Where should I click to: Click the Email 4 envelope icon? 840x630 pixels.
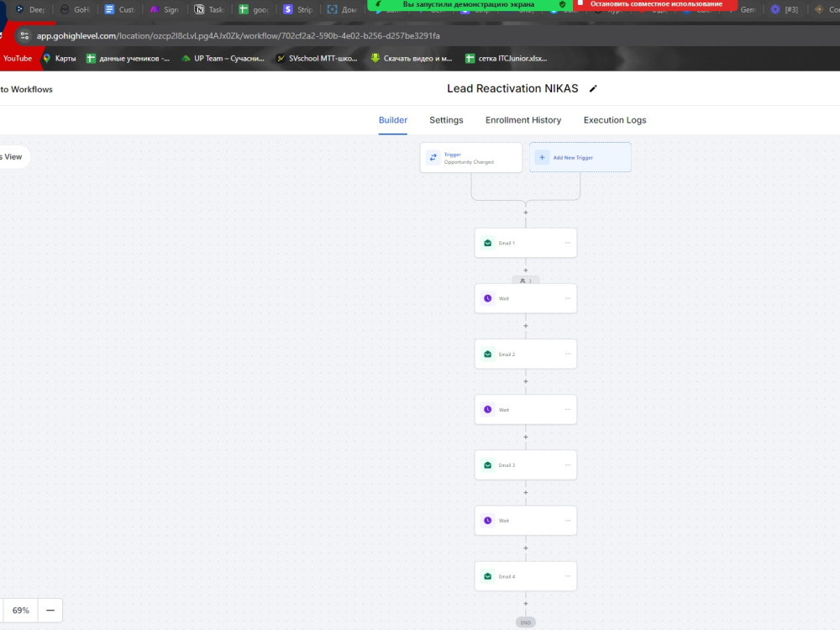pyautogui.click(x=487, y=576)
